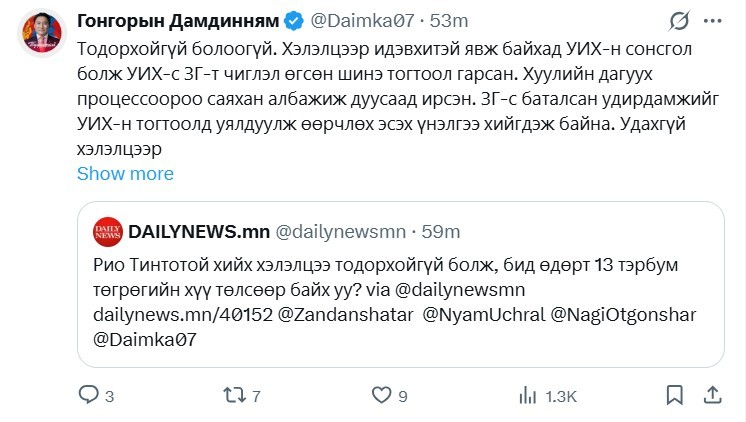This screenshot has width=746, height=422.
Task: Open the quoted tweet's 59m timestamp
Action: pyautogui.click(x=440, y=231)
